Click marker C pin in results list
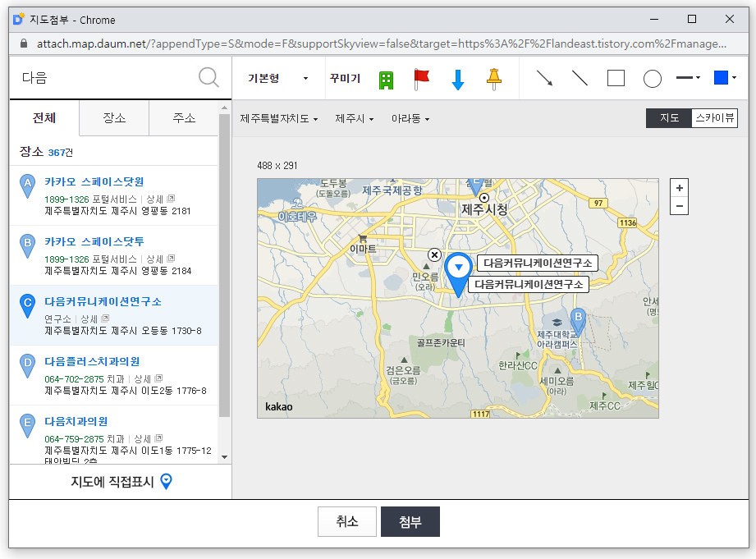756x559 pixels. click(27, 306)
